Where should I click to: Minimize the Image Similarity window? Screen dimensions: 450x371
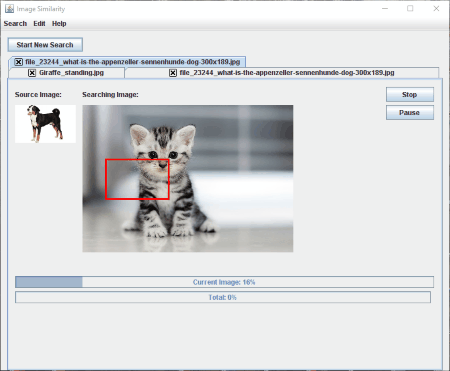(x=385, y=8)
